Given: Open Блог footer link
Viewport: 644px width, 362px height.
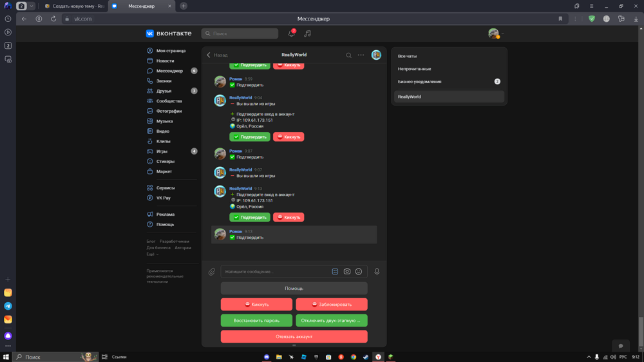Looking at the screenshot, I should (x=151, y=242).
